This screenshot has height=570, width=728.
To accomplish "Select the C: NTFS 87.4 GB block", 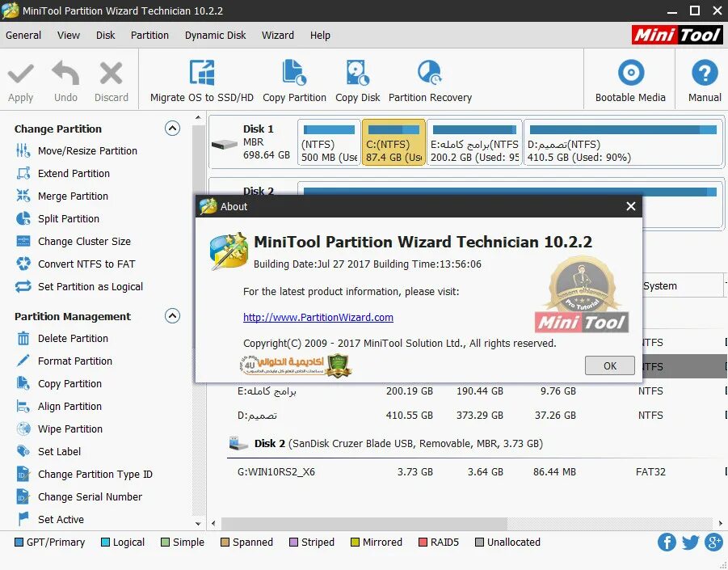I will (x=393, y=142).
